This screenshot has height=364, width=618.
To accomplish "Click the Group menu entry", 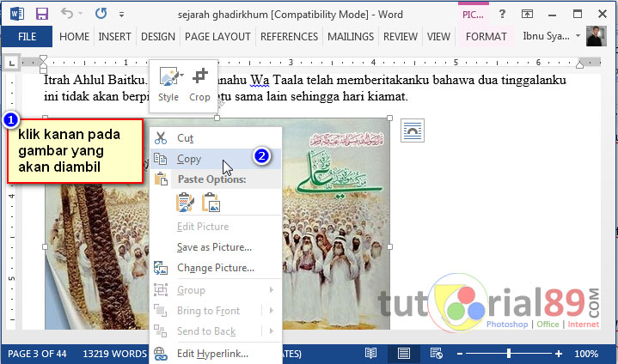I will [216, 290].
